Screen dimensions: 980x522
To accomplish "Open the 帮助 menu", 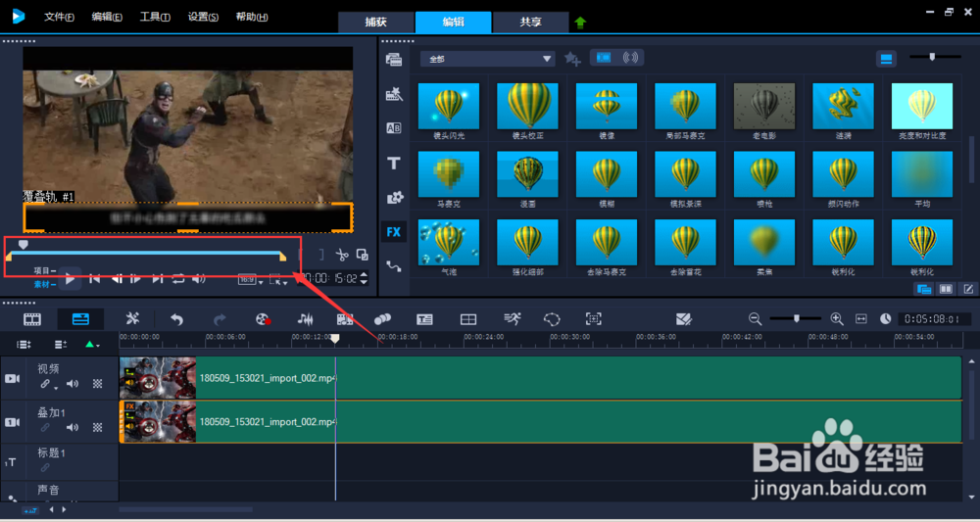I will [x=252, y=17].
